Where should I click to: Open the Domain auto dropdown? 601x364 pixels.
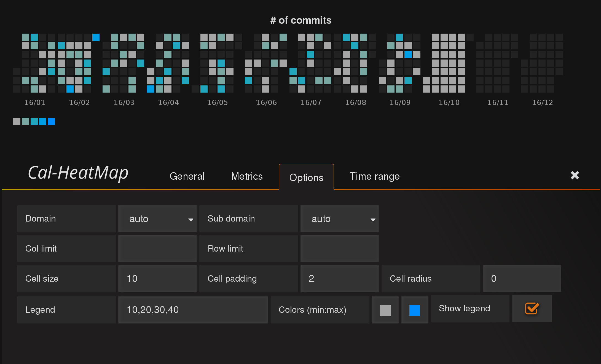click(157, 219)
